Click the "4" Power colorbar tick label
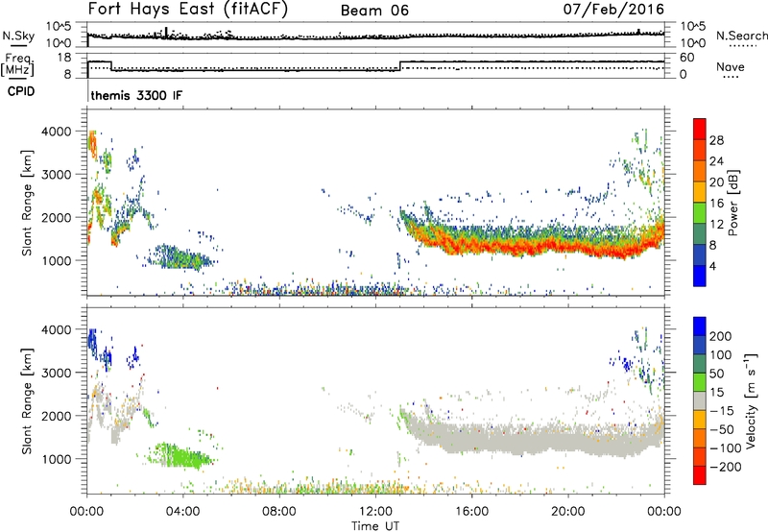 [712, 267]
